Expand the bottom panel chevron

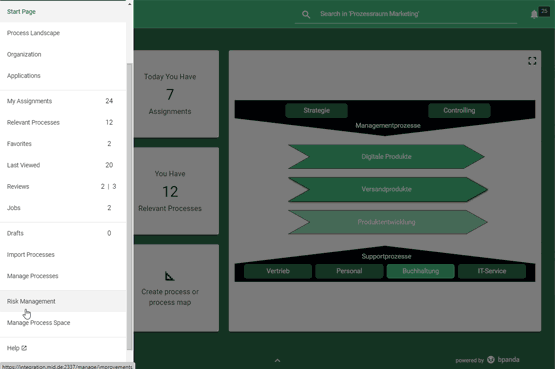pos(278,361)
